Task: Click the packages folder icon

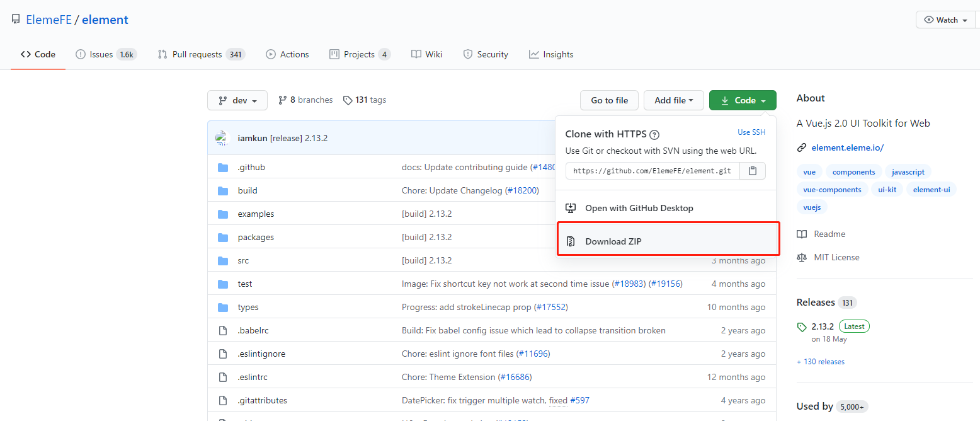Action: pyautogui.click(x=222, y=237)
